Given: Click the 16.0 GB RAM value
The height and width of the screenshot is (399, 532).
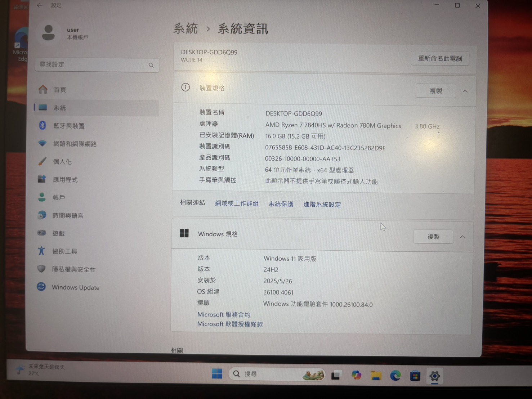Looking at the screenshot, I should [295, 136].
